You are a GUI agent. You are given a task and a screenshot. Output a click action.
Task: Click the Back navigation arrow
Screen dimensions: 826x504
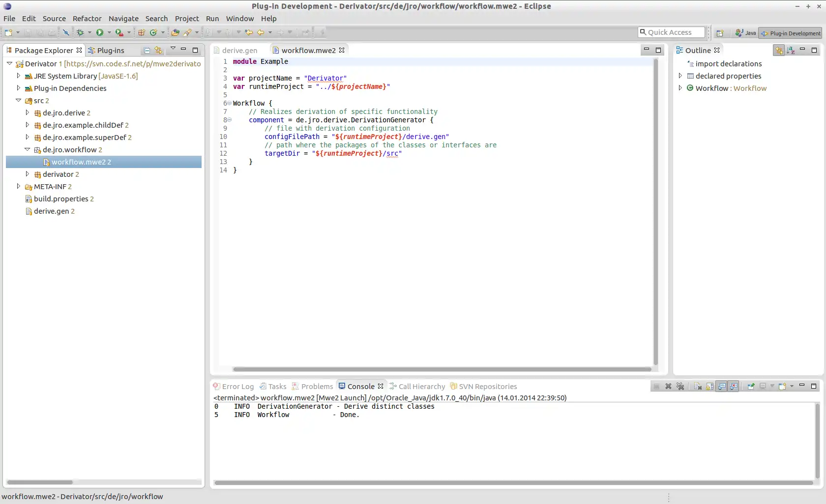tap(261, 32)
